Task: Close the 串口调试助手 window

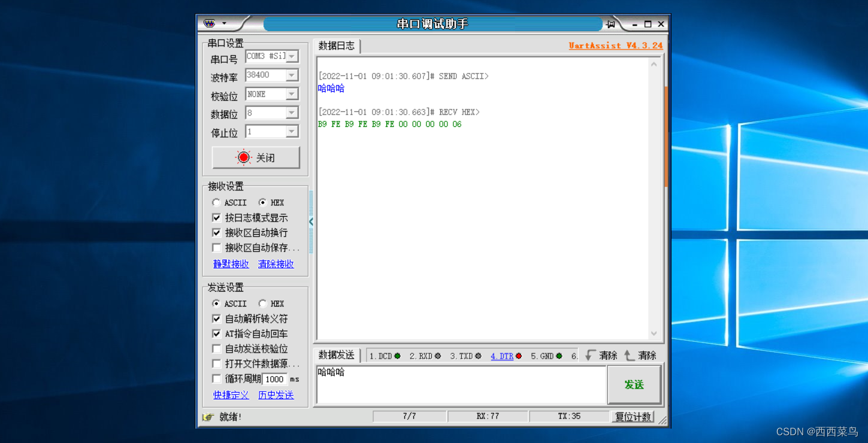Action: click(x=661, y=25)
